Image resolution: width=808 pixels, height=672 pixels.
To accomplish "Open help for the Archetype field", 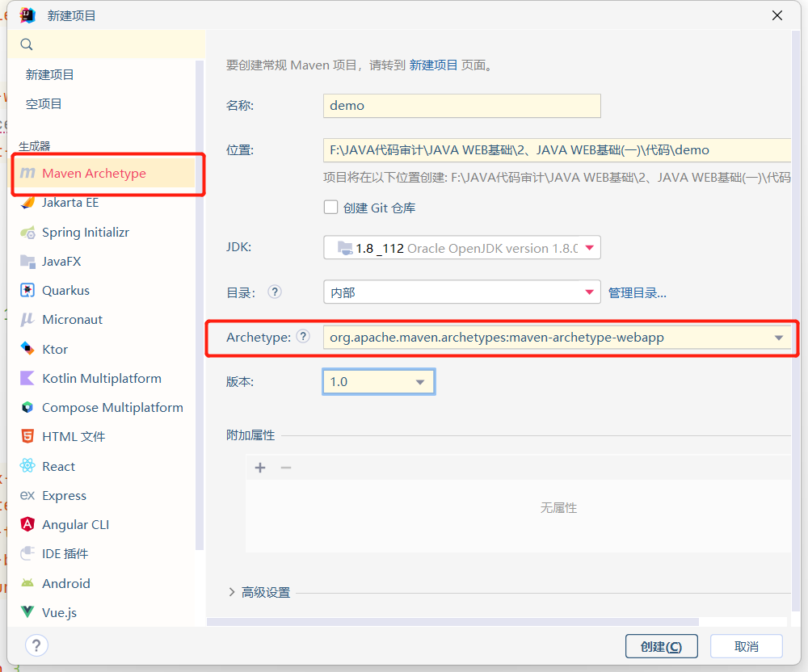I will [x=304, y=336].
